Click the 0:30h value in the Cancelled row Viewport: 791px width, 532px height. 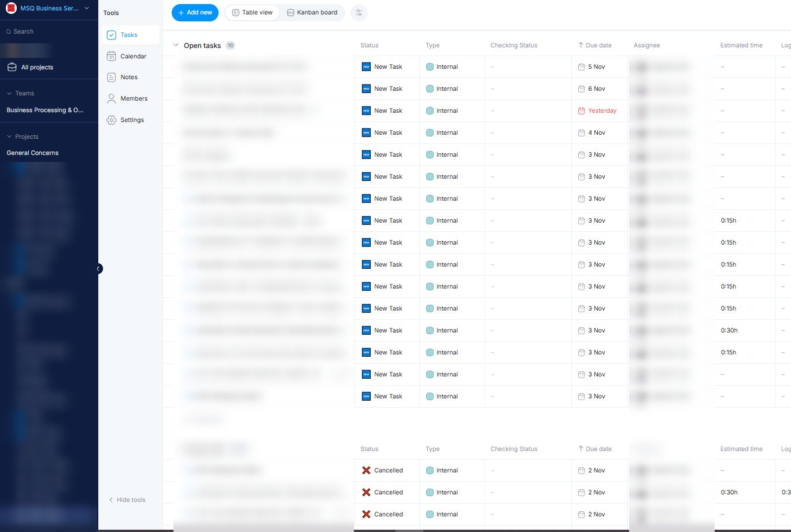729,492
